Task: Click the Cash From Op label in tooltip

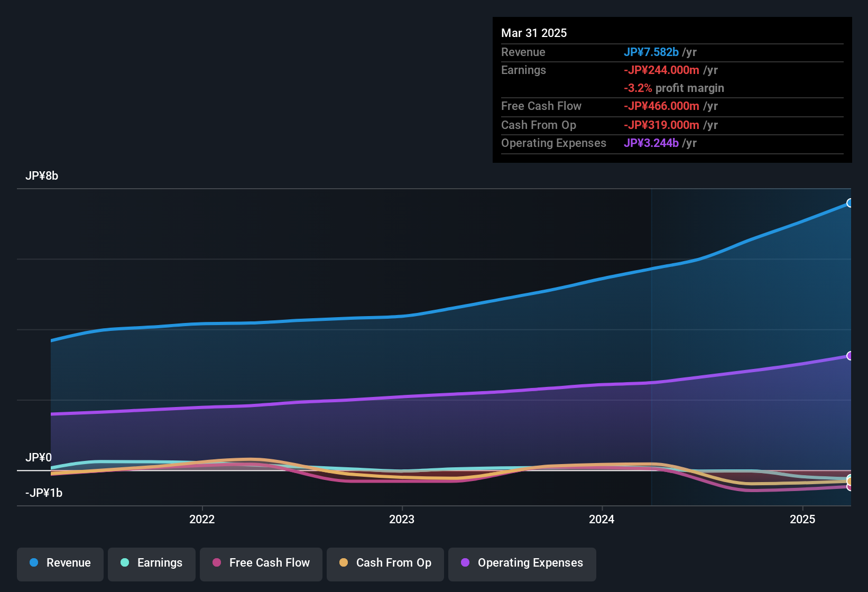Action: click(x=539, y=125)
